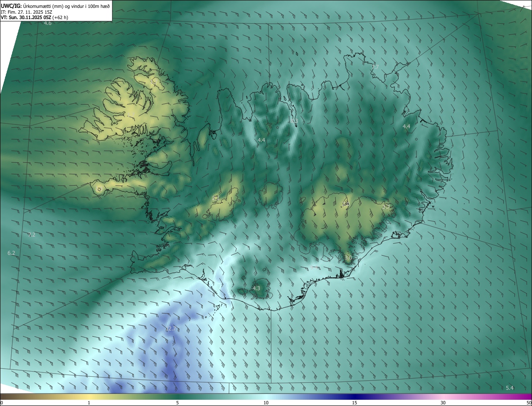This screenshot has height=406, width=532.
Task: Click the color scale tick labeled 0
Action: [1, 403]
